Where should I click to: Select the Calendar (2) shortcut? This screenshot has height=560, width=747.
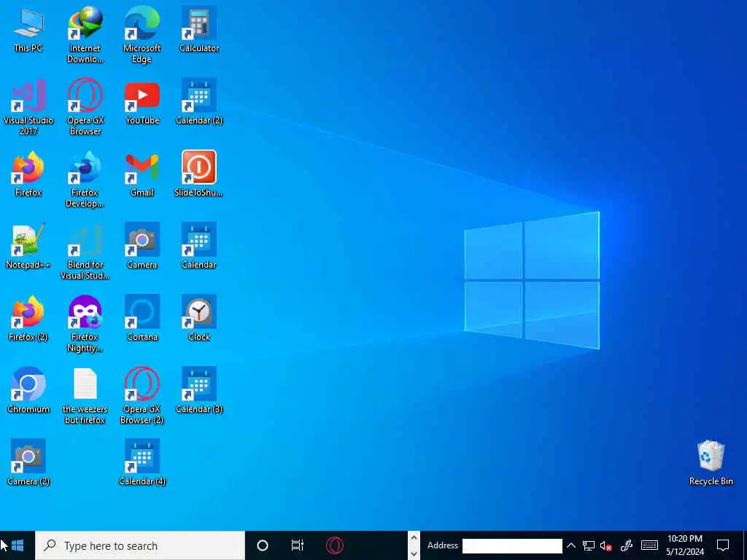(x=199, y=102)
